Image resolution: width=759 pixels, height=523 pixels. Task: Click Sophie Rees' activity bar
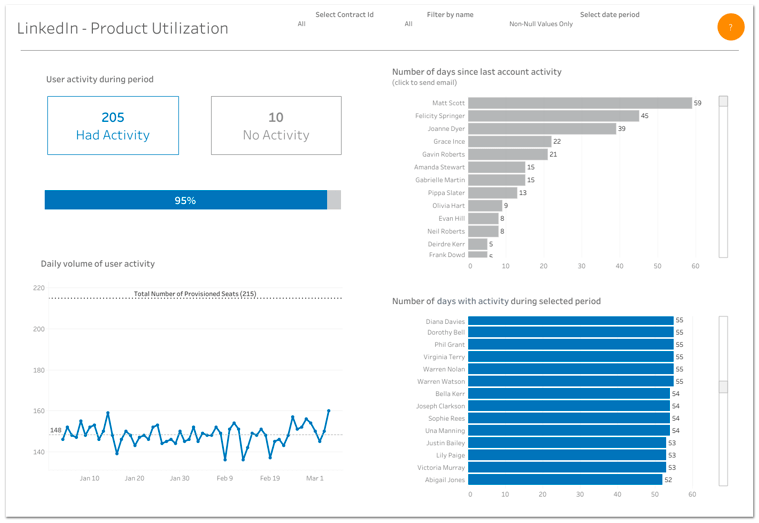569,418
